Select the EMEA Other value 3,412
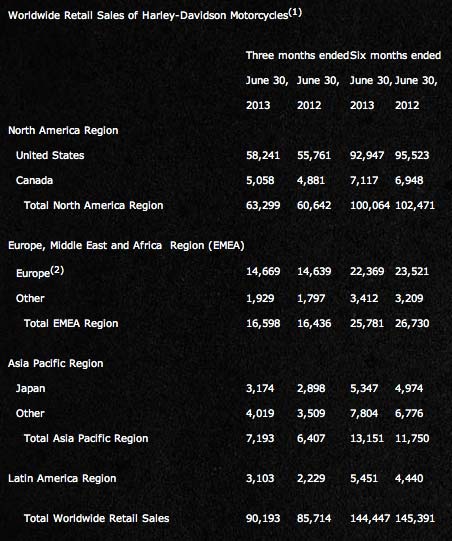The height and width of the screenshot is (541, 452). click(364, 298)
